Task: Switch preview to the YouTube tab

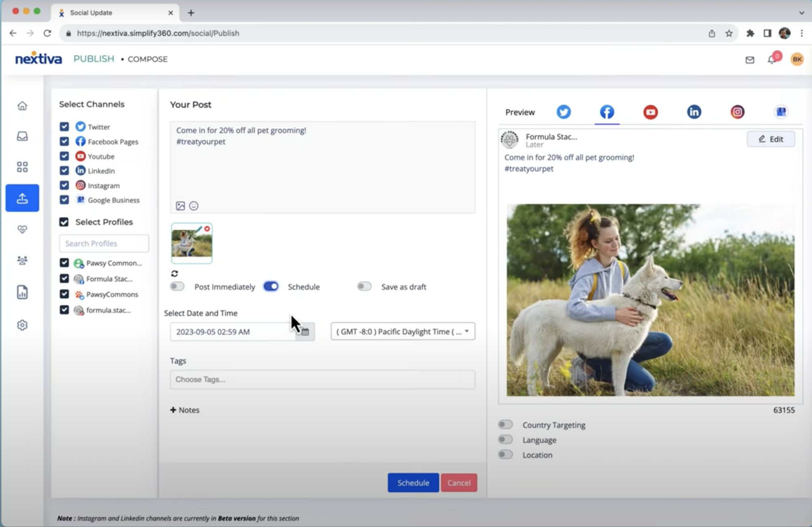Action: point(650,112)
